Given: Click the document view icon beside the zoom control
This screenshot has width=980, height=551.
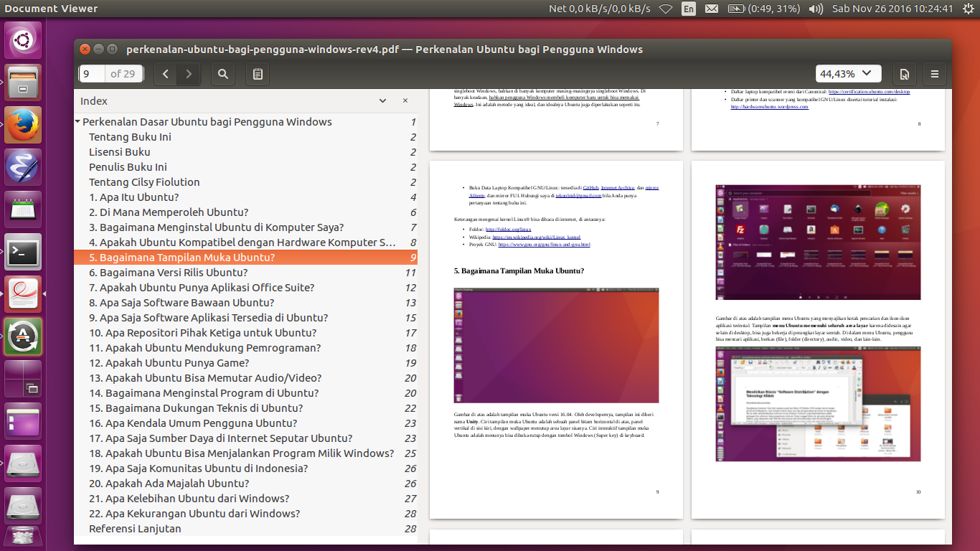Looking at the screenshot, I should click(x=904, y=73).
